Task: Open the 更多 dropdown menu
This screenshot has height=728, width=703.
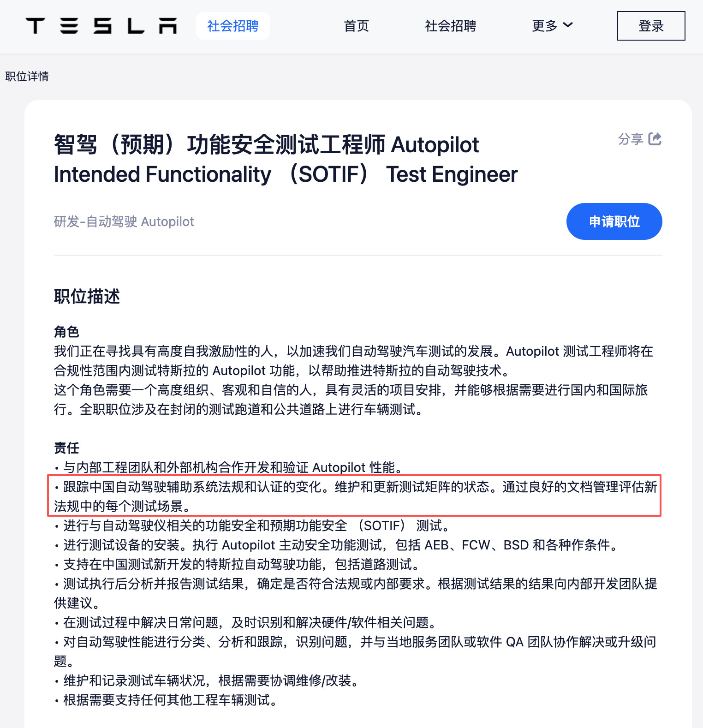Action: [x=545, y=26]
